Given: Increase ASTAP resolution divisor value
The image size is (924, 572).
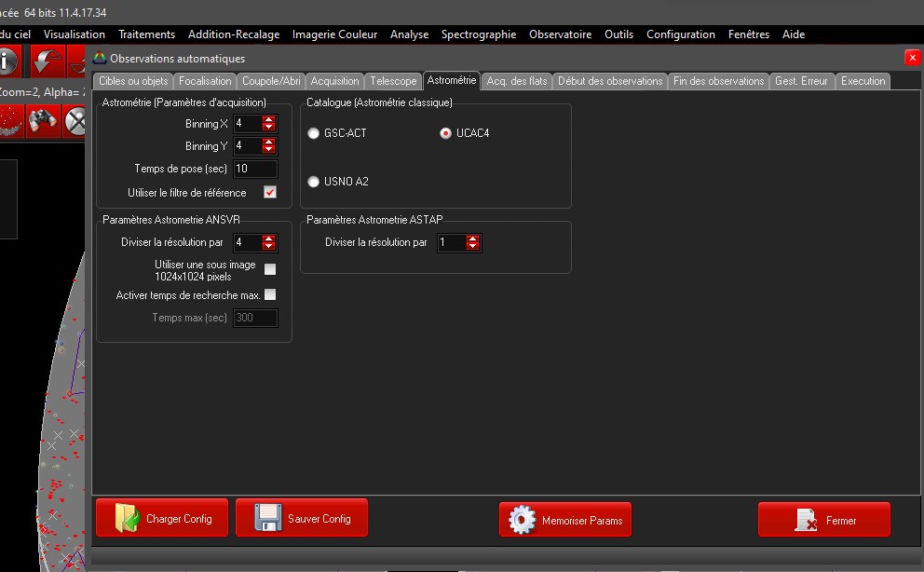Looking at the screenshot, I should (x=473, y=238).
